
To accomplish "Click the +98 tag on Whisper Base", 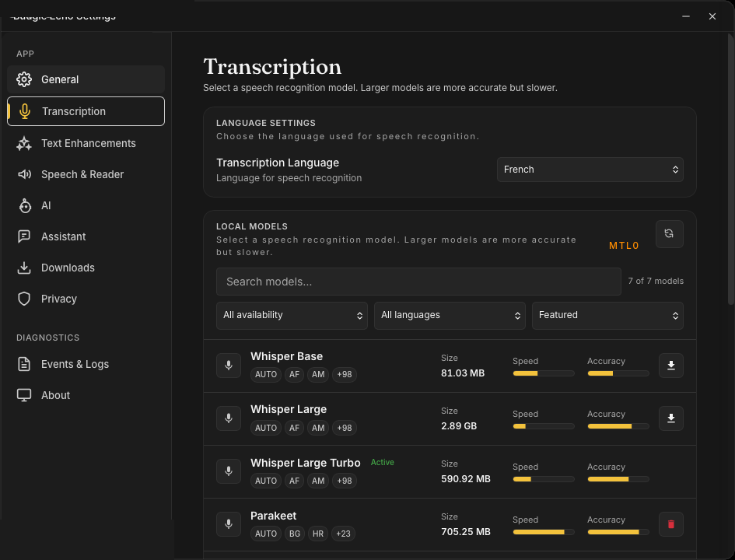I will point(344,374).
